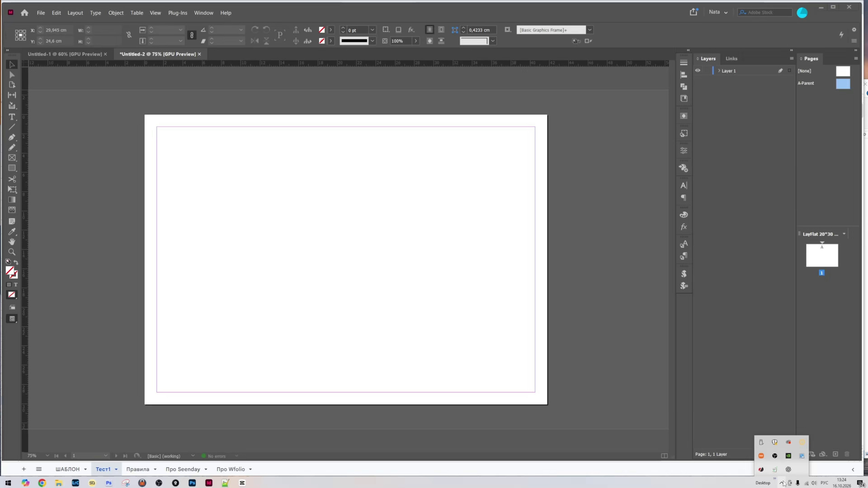Open the Правила tab in bottom bar
This screenshot has width=868, height=488.
point(138,469)
